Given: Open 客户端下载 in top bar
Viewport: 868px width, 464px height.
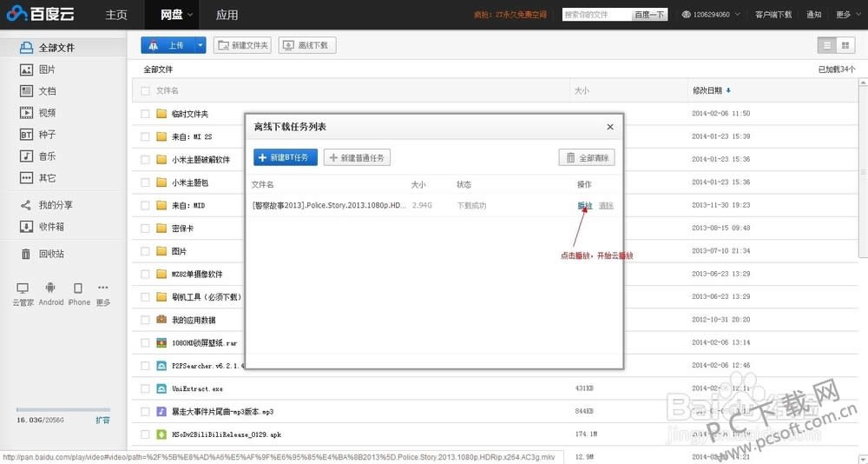Looking at the screenshot, I should 773,15.
